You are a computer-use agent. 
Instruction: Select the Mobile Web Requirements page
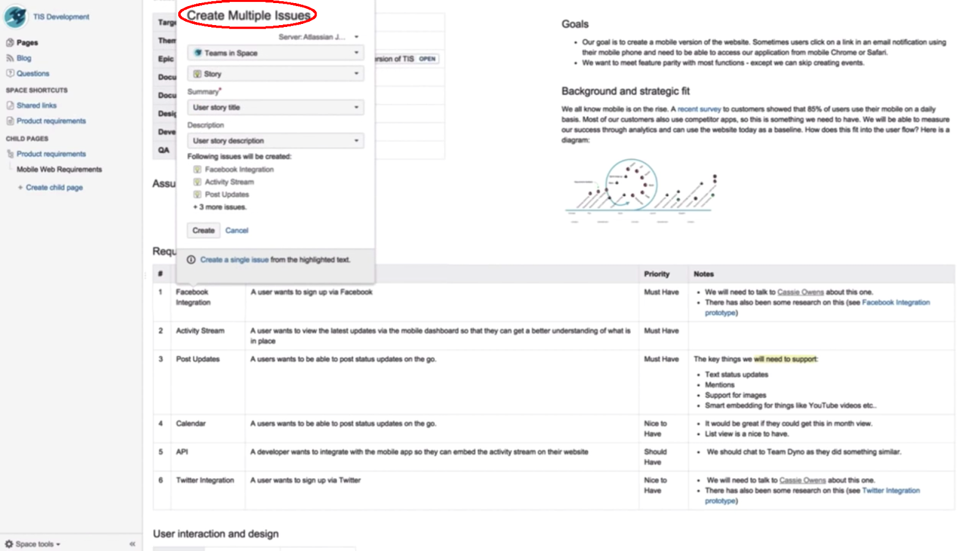click(x=59, y=170)
